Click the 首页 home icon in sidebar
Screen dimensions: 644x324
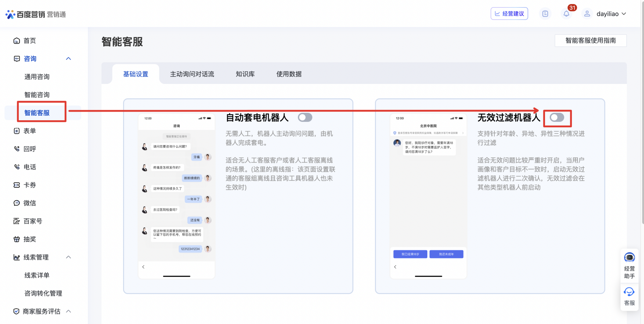tap(17, 41)
